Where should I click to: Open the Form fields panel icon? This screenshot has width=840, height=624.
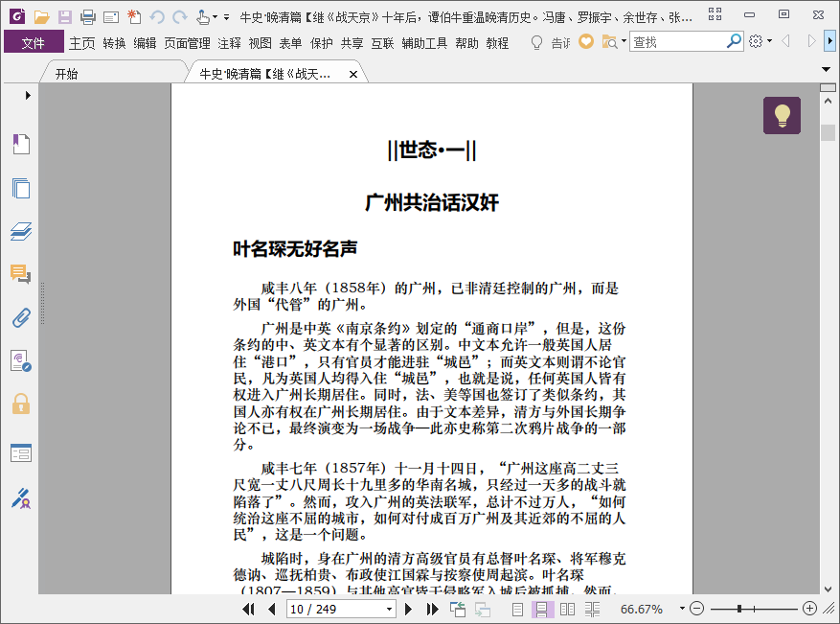coord(21,453)
